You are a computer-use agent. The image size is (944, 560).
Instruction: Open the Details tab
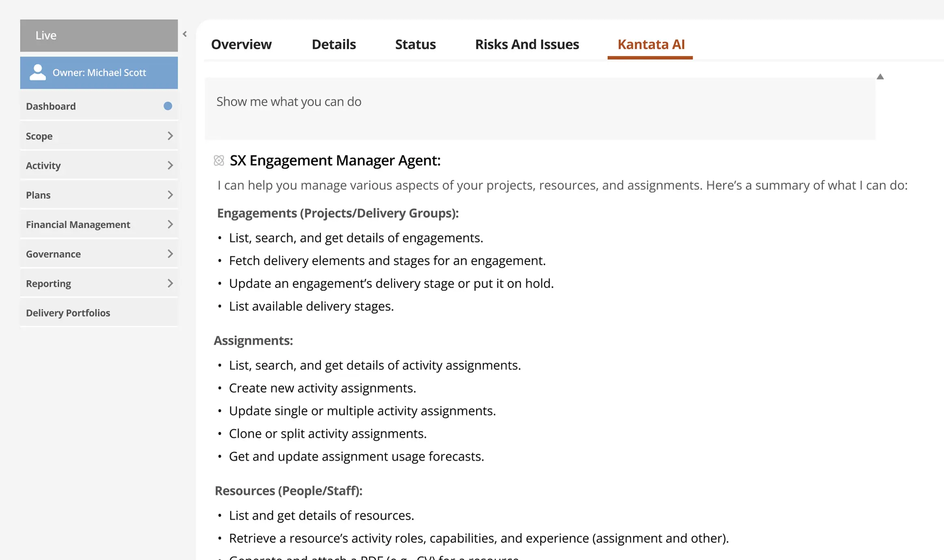coord(333,44)
